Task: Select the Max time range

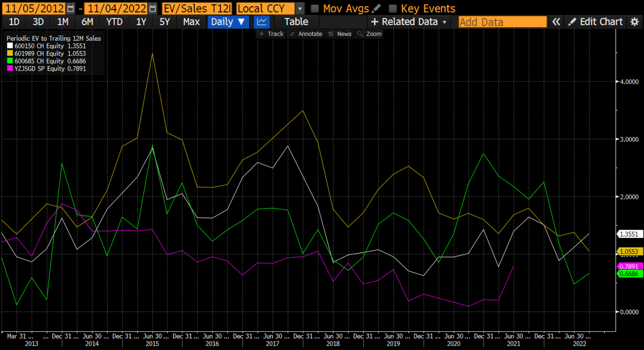Action: click(191, 22)
